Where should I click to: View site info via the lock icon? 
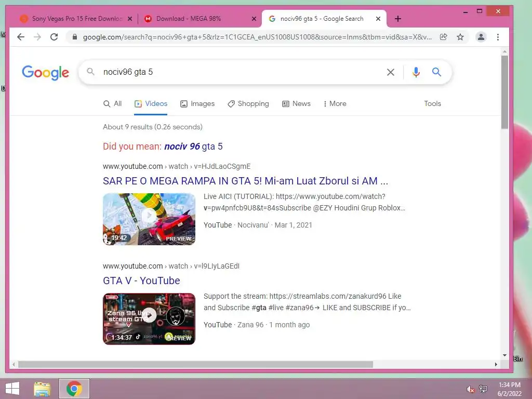pyautogui.click(x=75, y=37)
